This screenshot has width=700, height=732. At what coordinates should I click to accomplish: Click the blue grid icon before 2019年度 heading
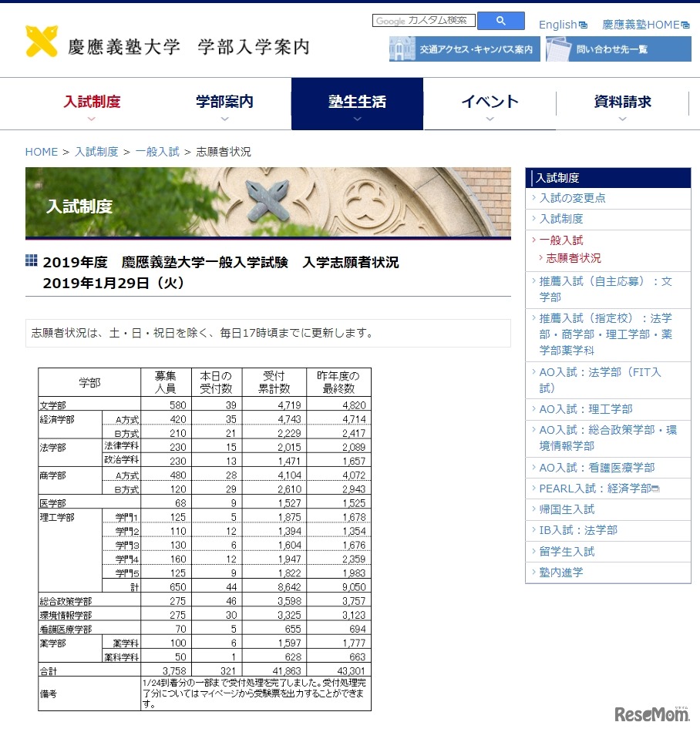click(30, 262)
